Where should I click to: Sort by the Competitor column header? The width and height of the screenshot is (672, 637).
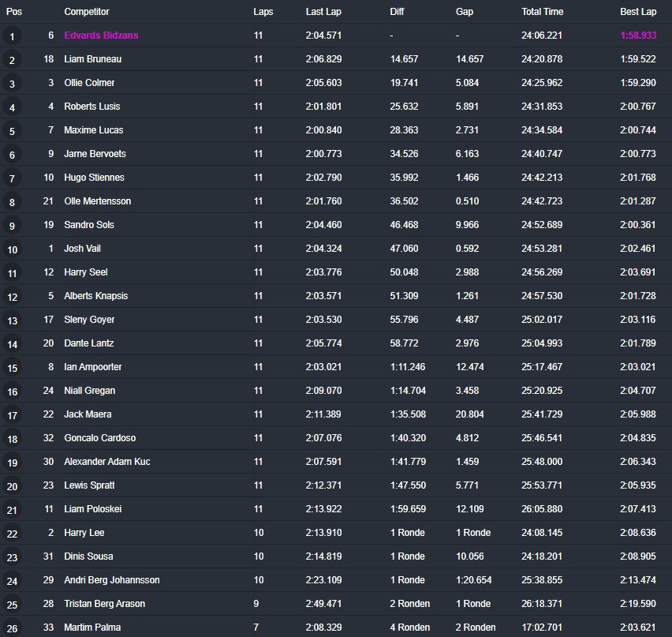tap(87, 12)
